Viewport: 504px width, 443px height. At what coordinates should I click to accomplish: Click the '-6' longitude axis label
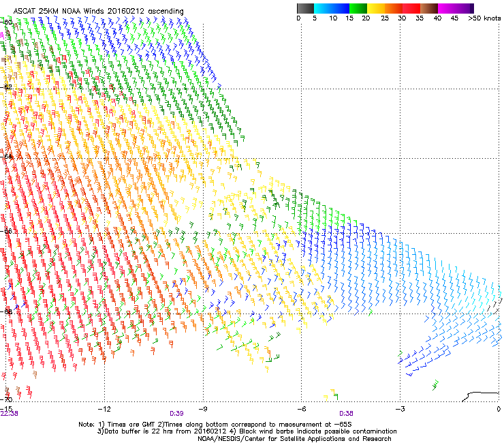pos(301,409)
